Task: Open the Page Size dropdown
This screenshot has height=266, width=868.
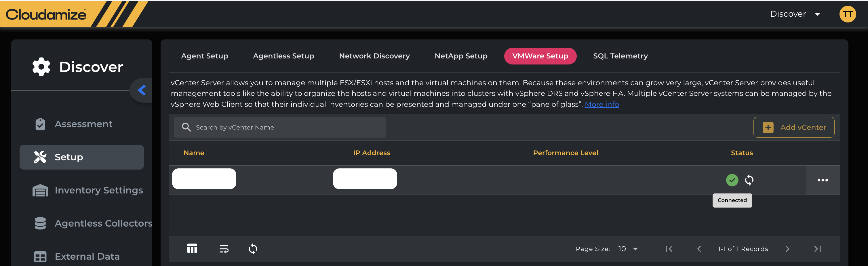Action: 628,249
